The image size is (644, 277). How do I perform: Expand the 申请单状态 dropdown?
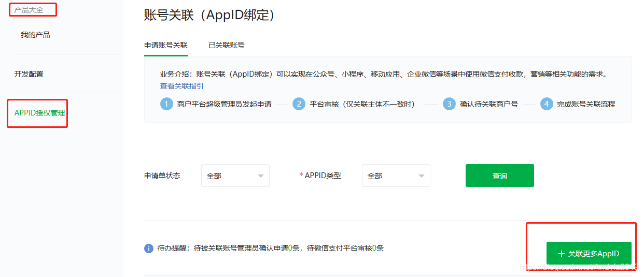point(235,176)
